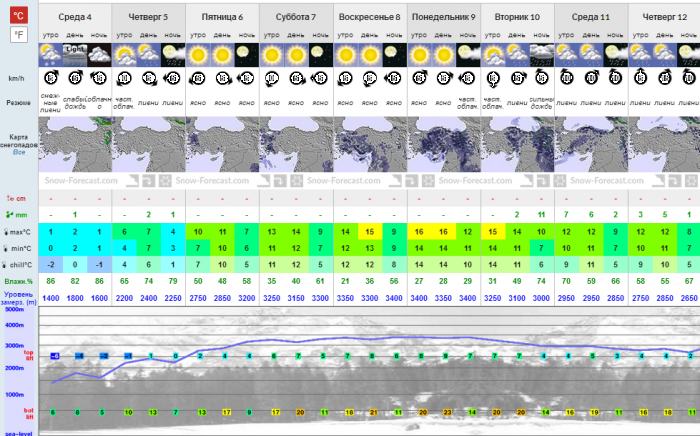Switch temperature units to °F
This screenshot has width=700, height=436.
19,34
